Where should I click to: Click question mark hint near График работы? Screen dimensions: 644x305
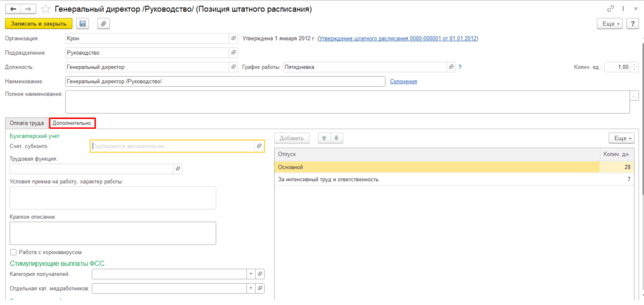(x=460, y=67)
